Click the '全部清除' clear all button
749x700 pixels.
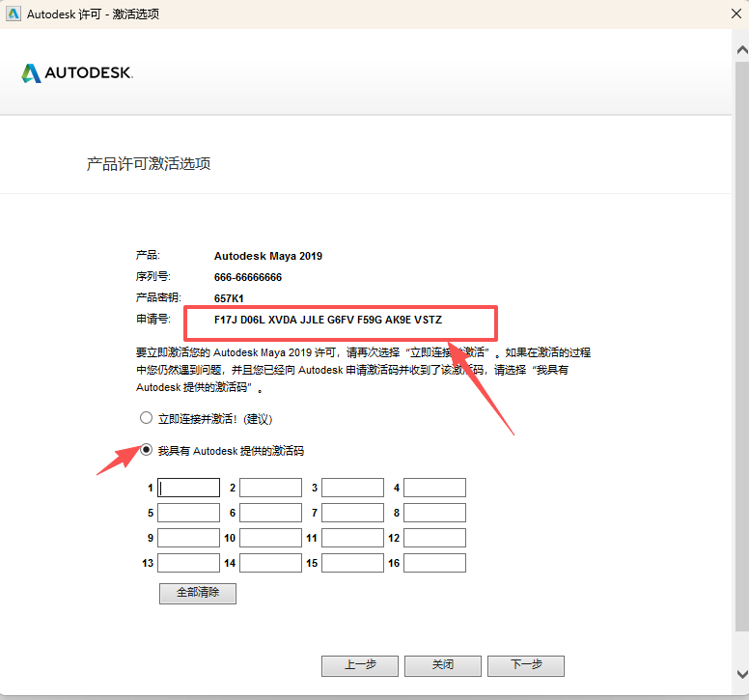coord(198,593)
